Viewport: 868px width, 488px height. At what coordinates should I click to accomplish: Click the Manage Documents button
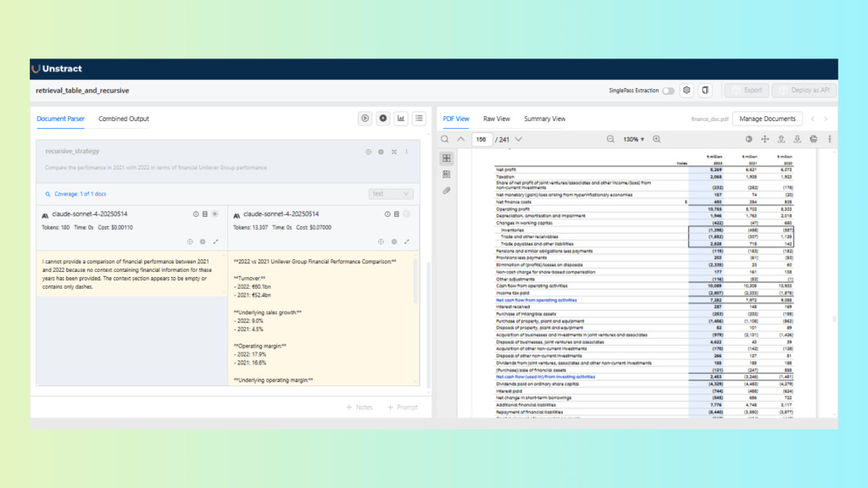[x=767, y=119]
